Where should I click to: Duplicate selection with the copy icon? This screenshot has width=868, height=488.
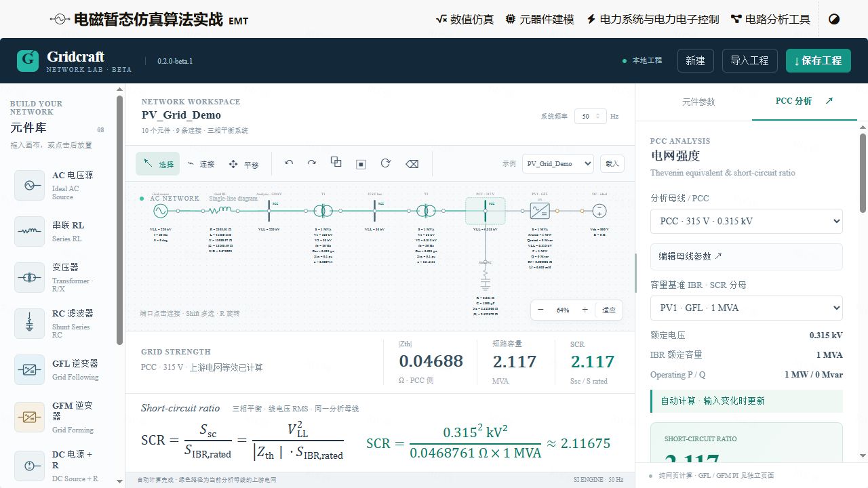pyautogui.click(x=336, y=162)
